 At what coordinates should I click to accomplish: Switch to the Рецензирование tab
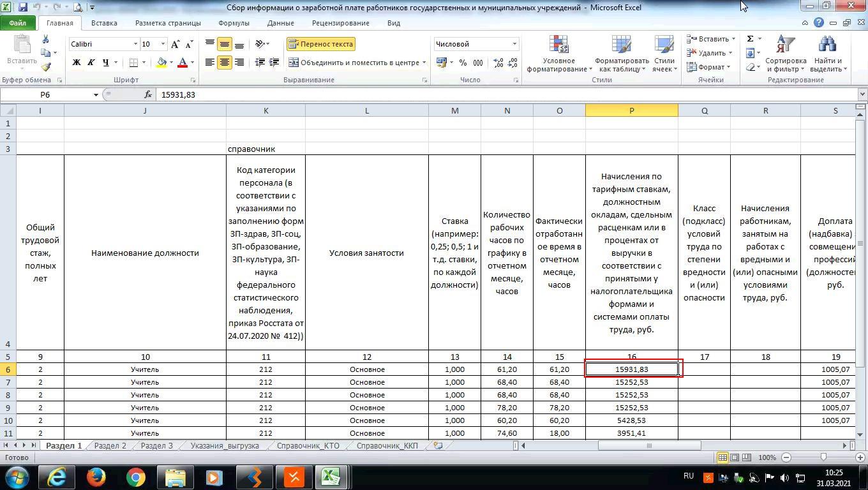click(x=341, y=23)
